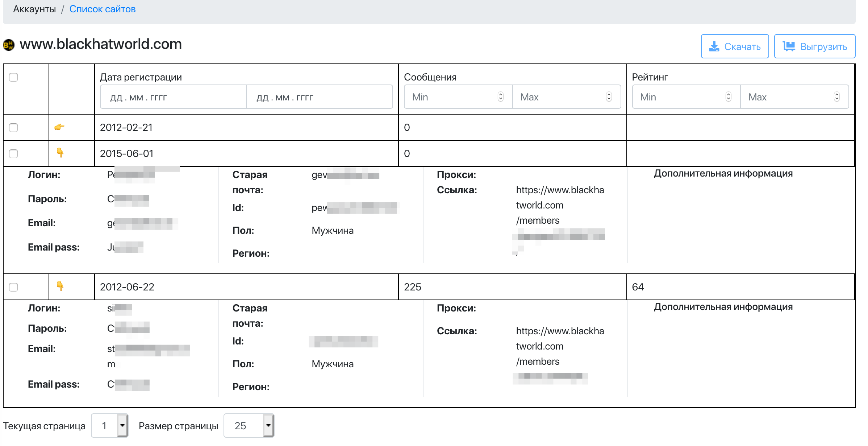Click the blackhatworld site favicon icon

tap(9, 45)
